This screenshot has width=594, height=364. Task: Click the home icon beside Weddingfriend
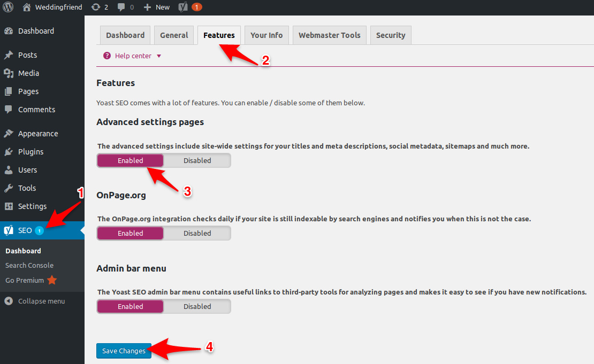click(x=27, y=7)
